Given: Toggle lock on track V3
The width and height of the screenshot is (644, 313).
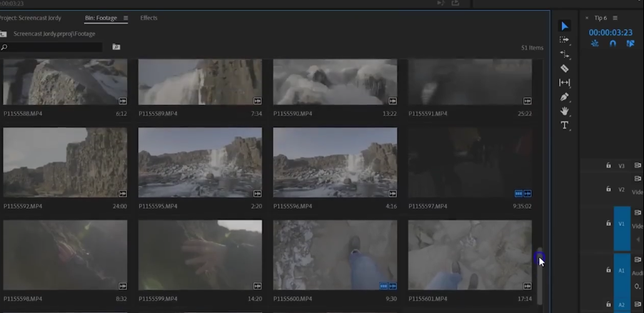Looking at the screenshot, I should (x=608, y=165).
